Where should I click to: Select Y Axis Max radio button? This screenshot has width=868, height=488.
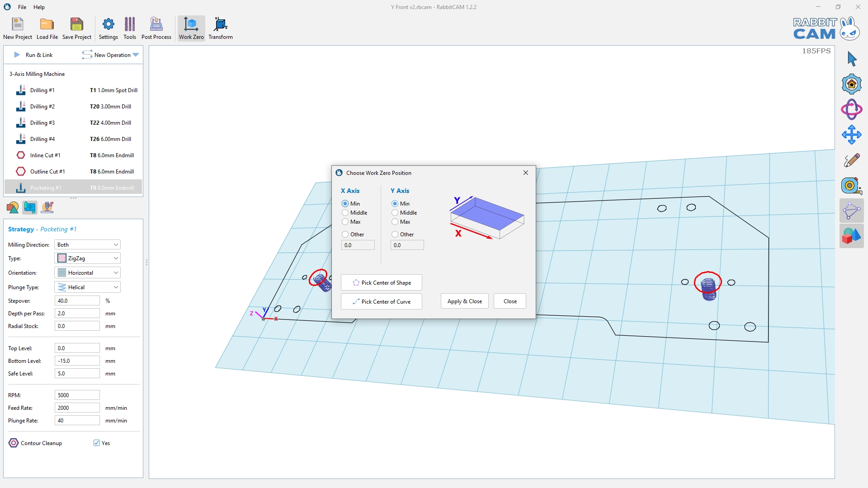pos(395,222)
